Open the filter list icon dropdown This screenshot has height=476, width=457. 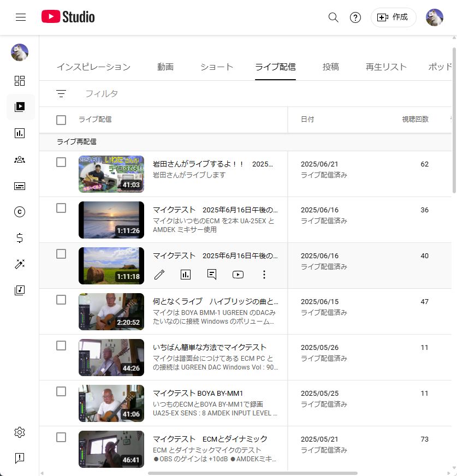[x=61, y=94]
